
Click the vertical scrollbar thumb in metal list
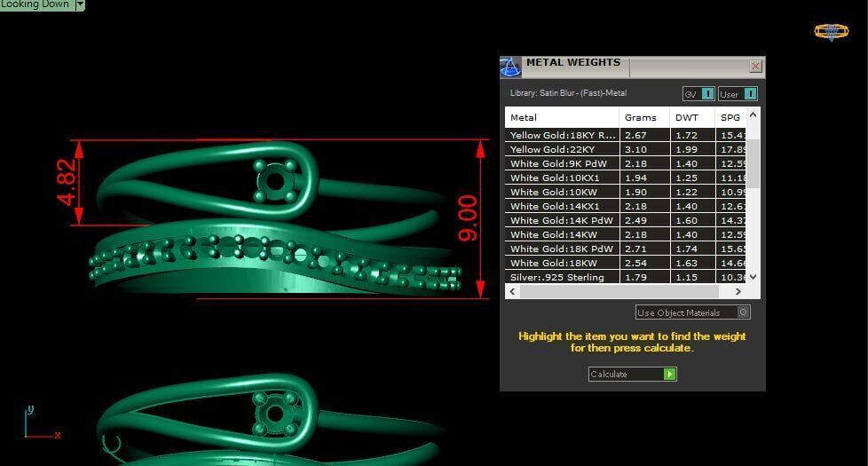[x=753, y=164]
